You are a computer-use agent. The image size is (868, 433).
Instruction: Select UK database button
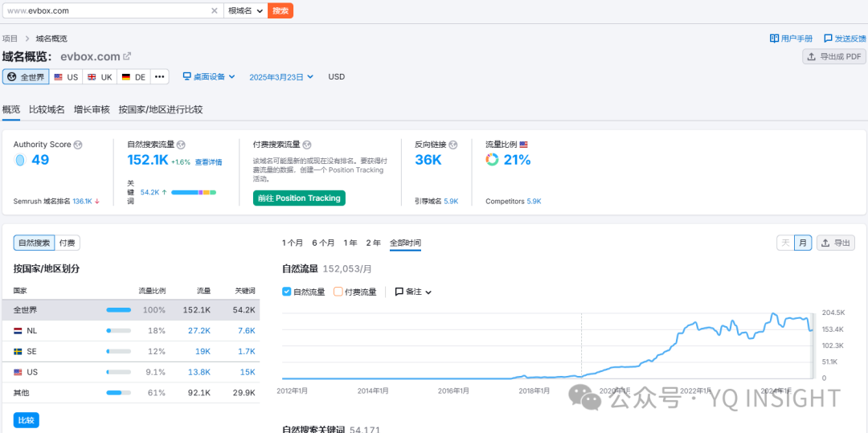(x=100, y=77)
